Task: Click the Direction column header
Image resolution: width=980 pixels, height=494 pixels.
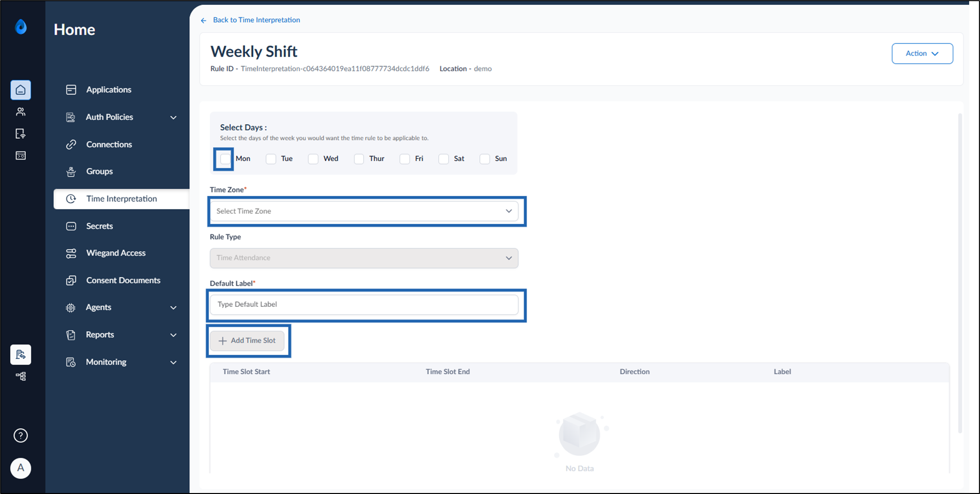Action: pyautogui.click(x=634, y=371)
